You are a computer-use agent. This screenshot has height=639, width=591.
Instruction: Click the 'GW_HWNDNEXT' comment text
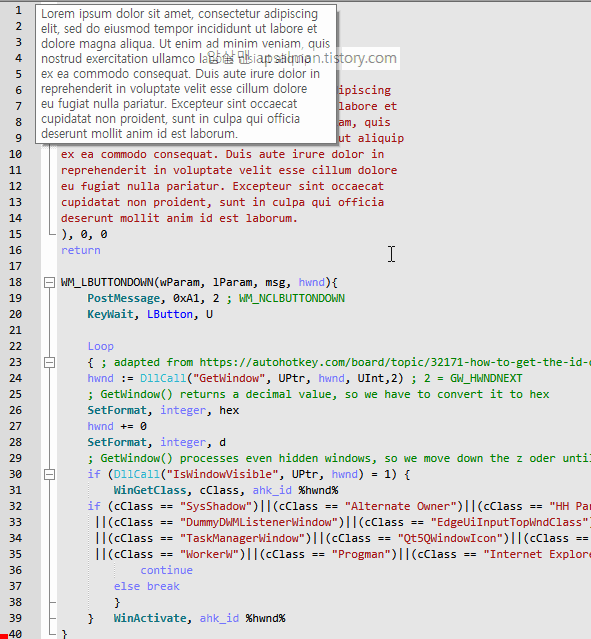click(x=486, y=378)
